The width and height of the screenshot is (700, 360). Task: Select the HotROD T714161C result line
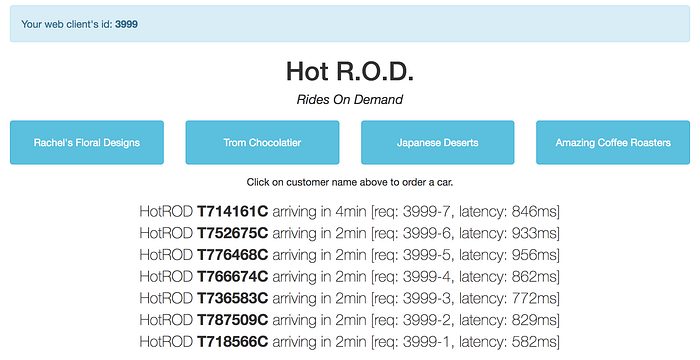[350, 211]
